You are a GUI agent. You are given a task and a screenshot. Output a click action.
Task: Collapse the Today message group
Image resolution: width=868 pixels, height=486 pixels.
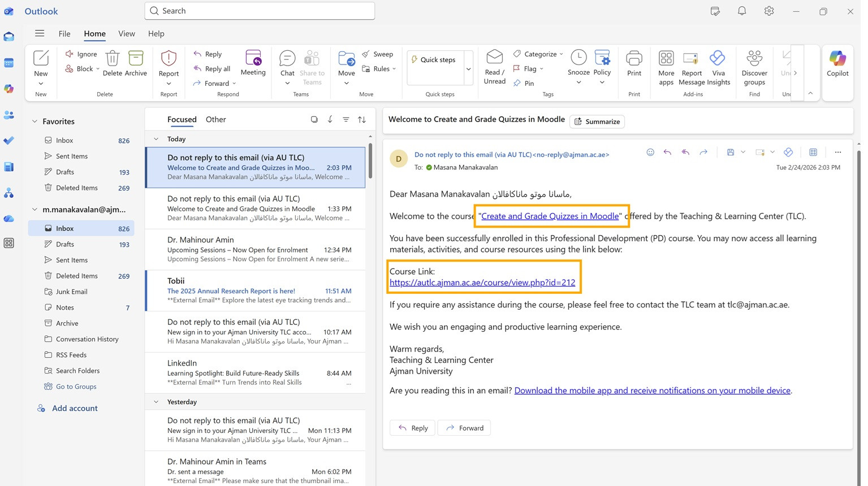pyautogui.click(x=156, y=139)
